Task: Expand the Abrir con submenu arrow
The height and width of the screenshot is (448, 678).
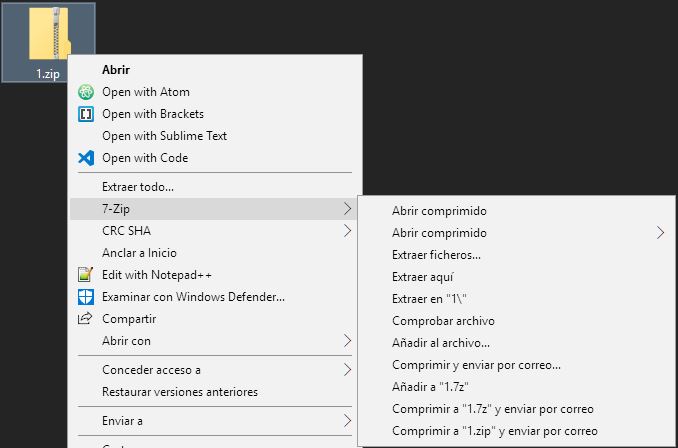Action: point(348,341)
